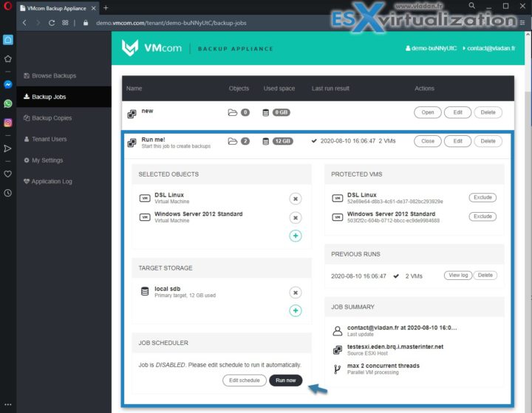The height and width of the screenshot is (413, 532).
Task: Remove local sdb target storage
Action: point(296,293)
